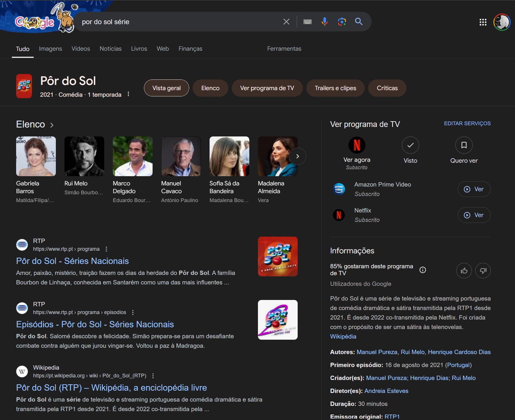
Task: Show more cast with the carousel arrow
Action: [x=297, y=156]
